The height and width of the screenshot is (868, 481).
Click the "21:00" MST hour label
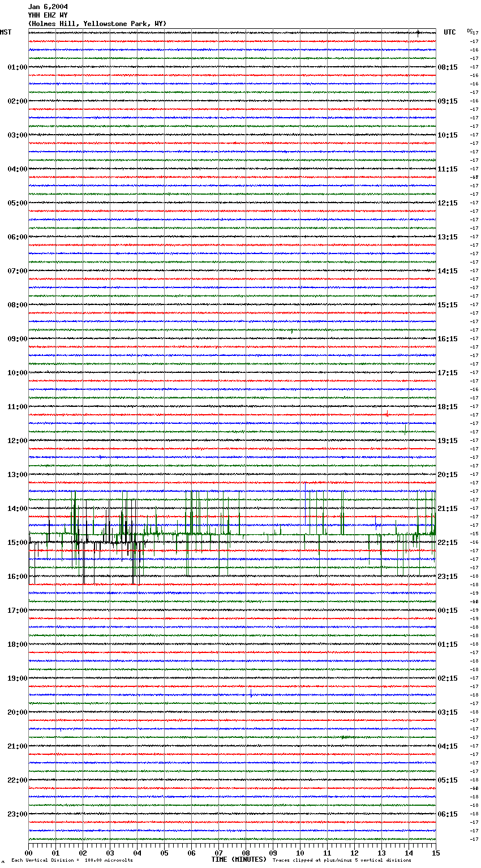tap(18, 746)
